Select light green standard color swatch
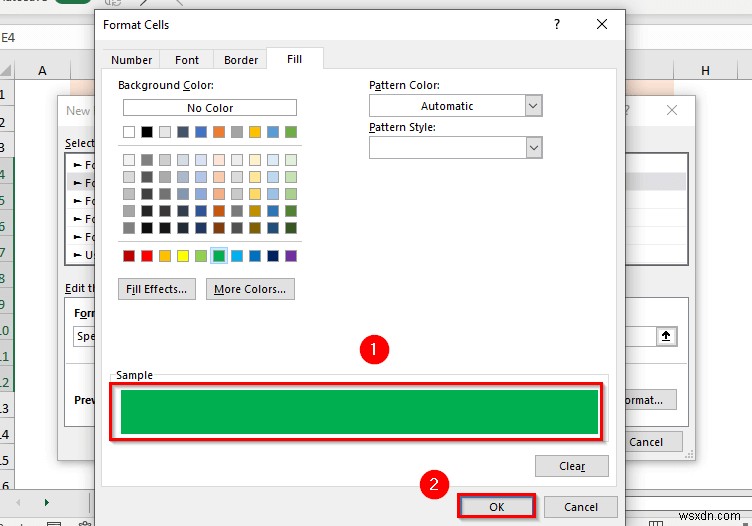 [x=200, y=256]
